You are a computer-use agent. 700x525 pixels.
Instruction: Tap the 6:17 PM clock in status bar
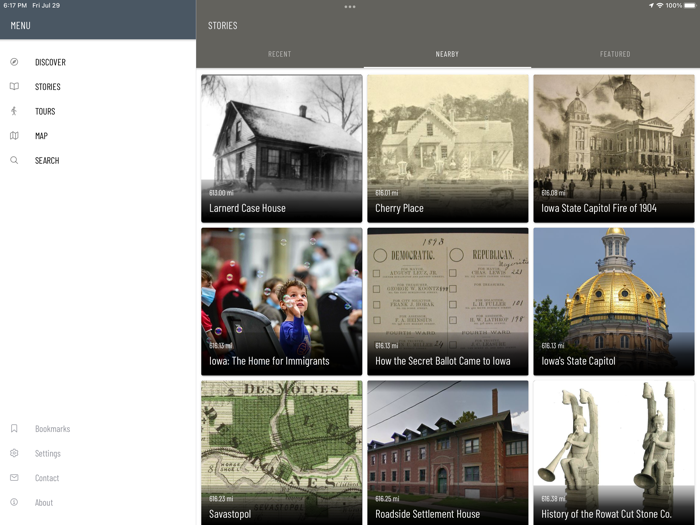click(15, 5)
